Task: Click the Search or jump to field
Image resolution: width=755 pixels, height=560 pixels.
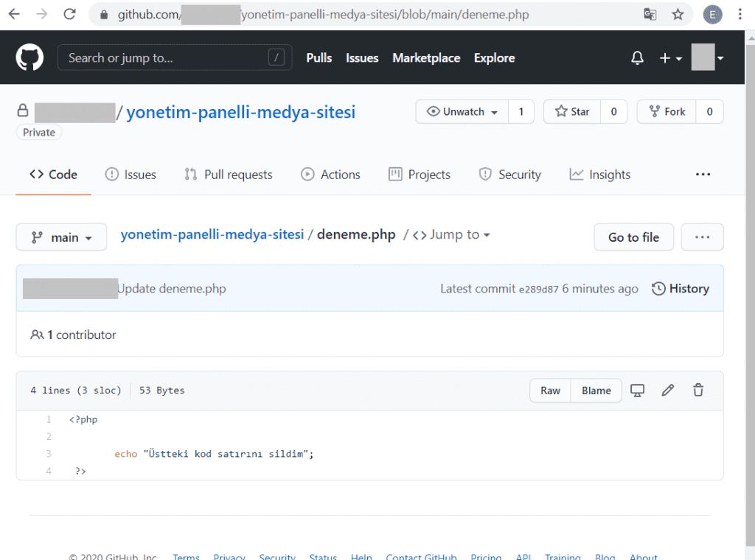Action: point(174,57)
